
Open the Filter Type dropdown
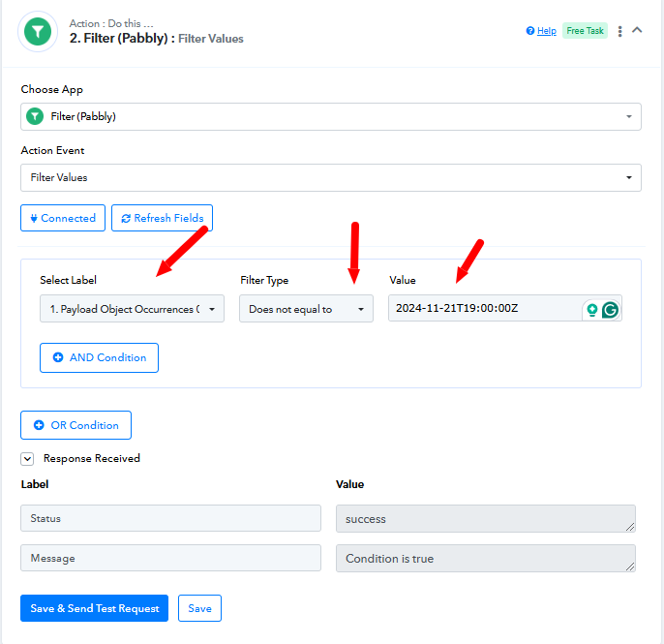pyautogui.click(x=306, y=309)
